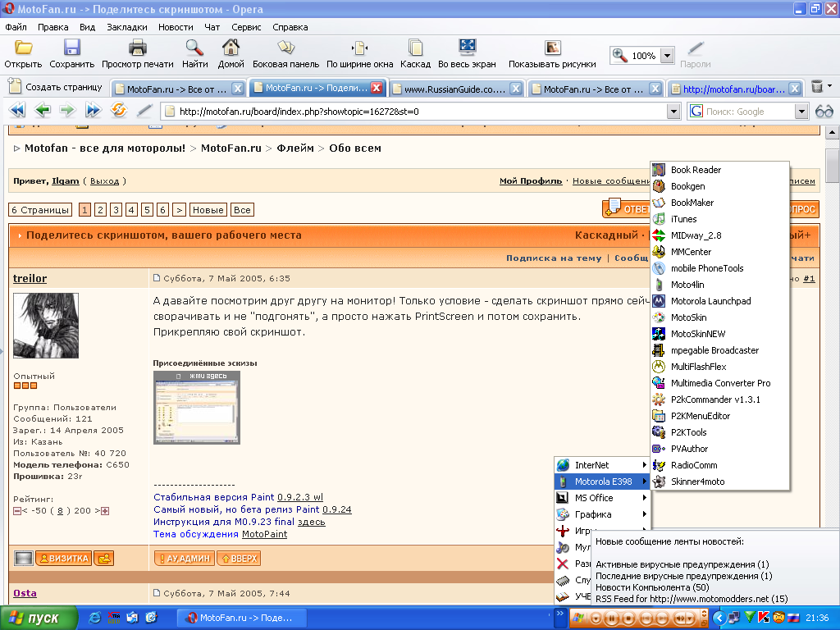
Task: Open the Справка menu
Action: 290,27
